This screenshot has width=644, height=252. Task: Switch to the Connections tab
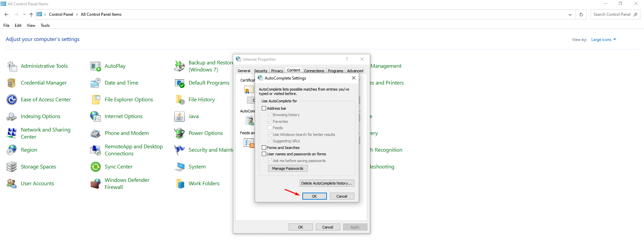[314, 71]
